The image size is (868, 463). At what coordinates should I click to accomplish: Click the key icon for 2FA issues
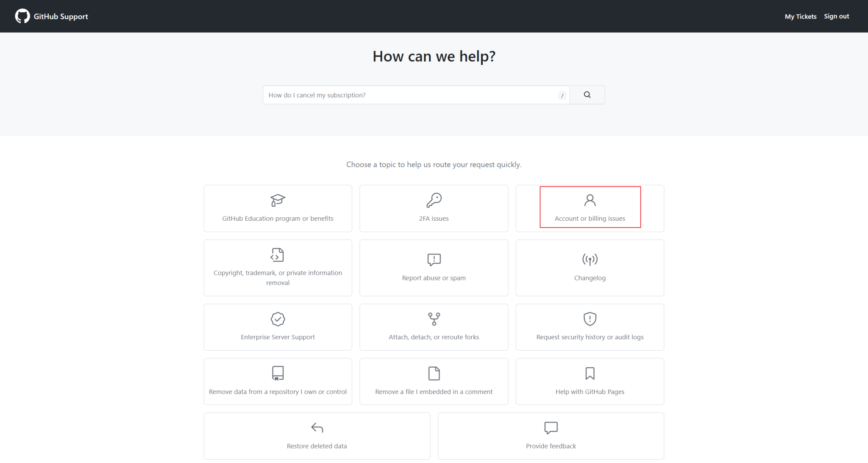pyautogui.click(x=434, y=200)
